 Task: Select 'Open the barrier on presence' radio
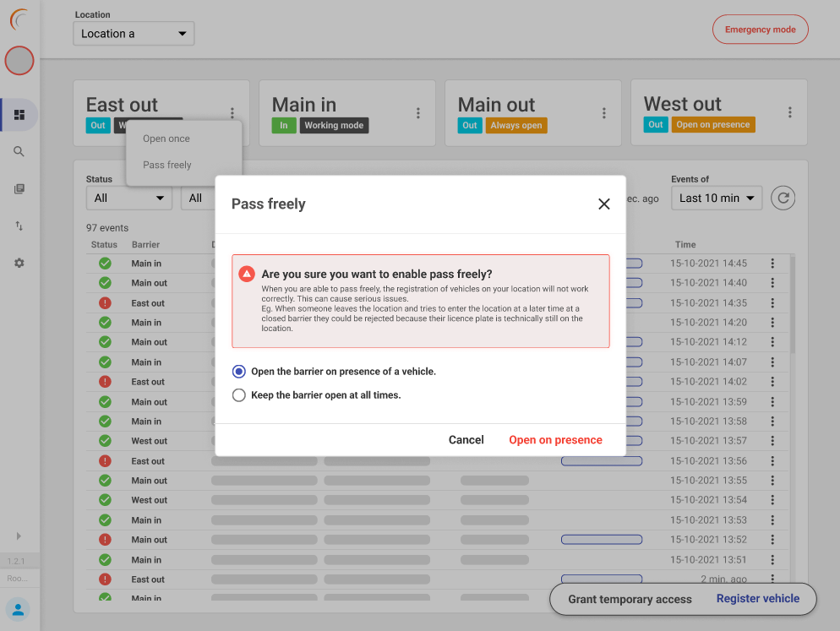coord(239,372)
